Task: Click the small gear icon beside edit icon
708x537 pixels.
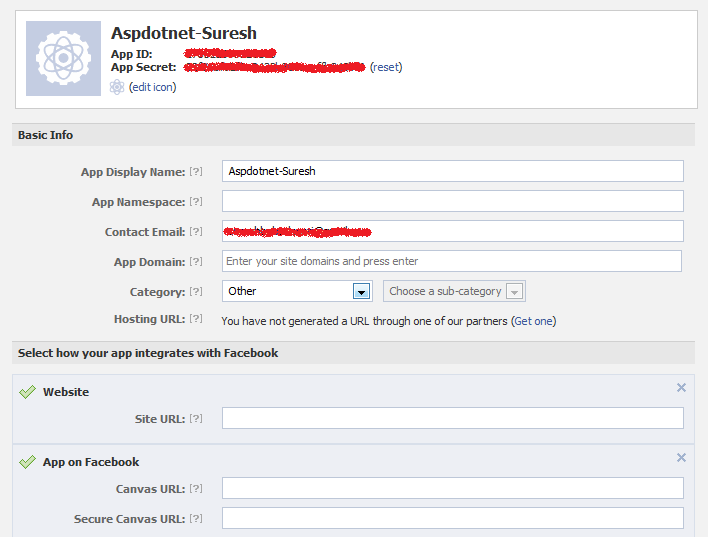Action: point(117,87)
